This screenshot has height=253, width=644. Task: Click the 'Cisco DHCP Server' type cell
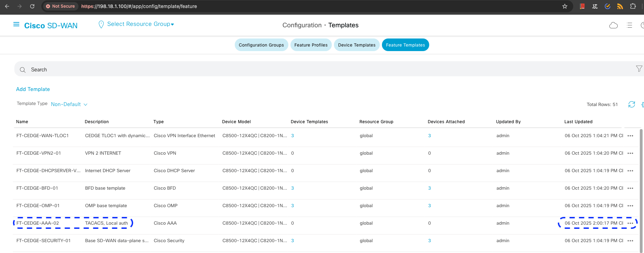[174, 171]
